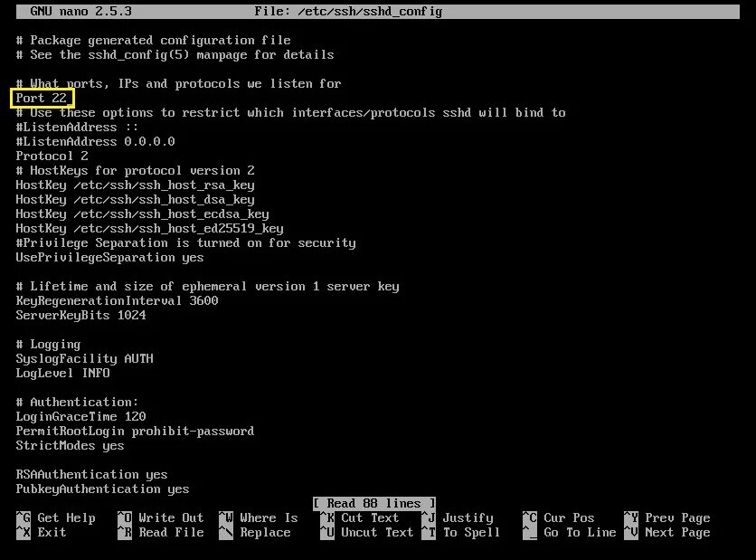The height and width of the screenshot is (560, 756).
Task: Click the 'PermitRootLogin prohibit-password' line
Action: point(135,432)
